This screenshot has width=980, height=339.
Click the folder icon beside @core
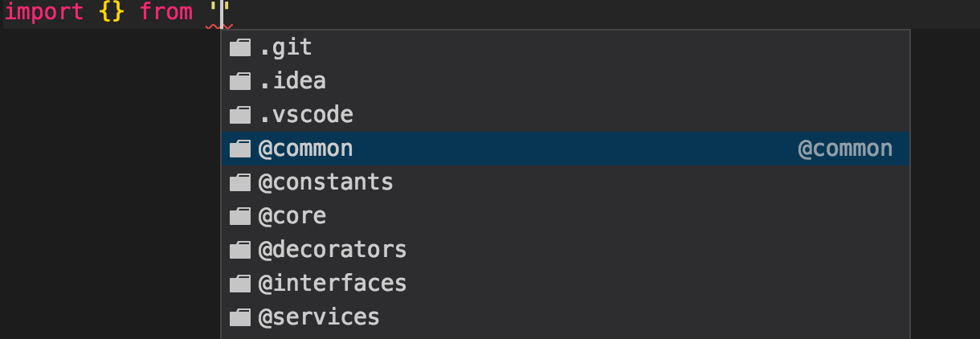click(240, 217)
